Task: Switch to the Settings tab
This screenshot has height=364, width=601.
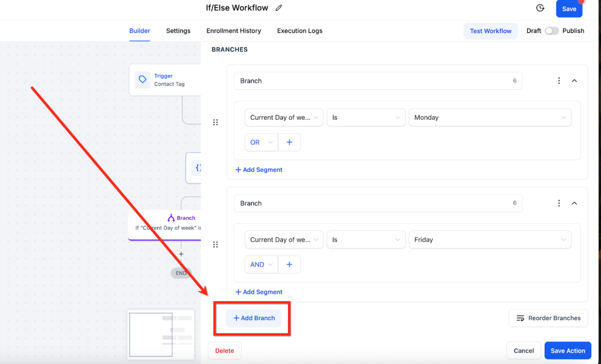Action: pos(178,31)
